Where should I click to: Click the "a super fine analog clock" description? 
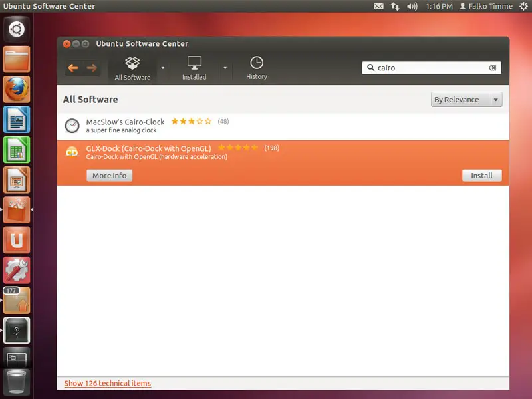[121, 130]
